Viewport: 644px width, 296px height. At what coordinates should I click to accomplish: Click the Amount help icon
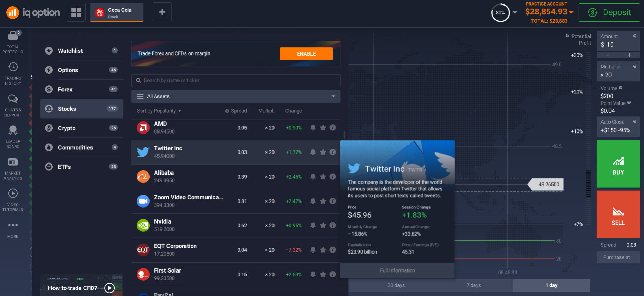635,36
